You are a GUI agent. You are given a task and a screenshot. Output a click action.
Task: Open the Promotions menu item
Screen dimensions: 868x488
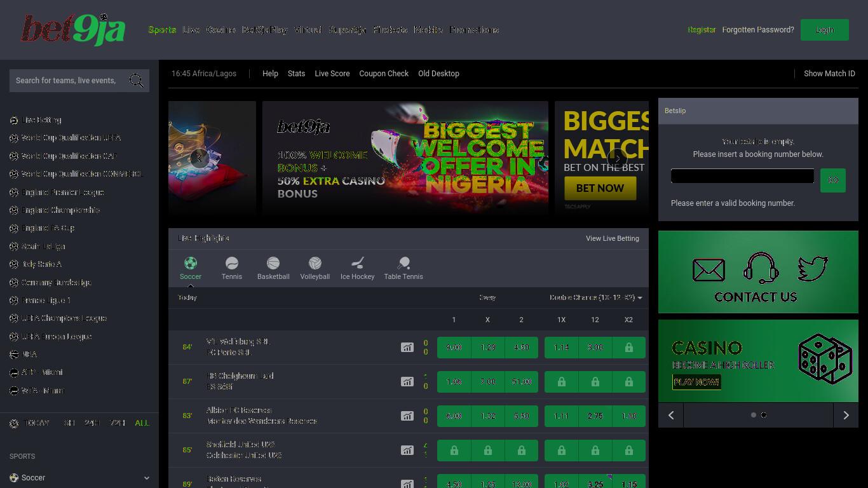point(474,30)
